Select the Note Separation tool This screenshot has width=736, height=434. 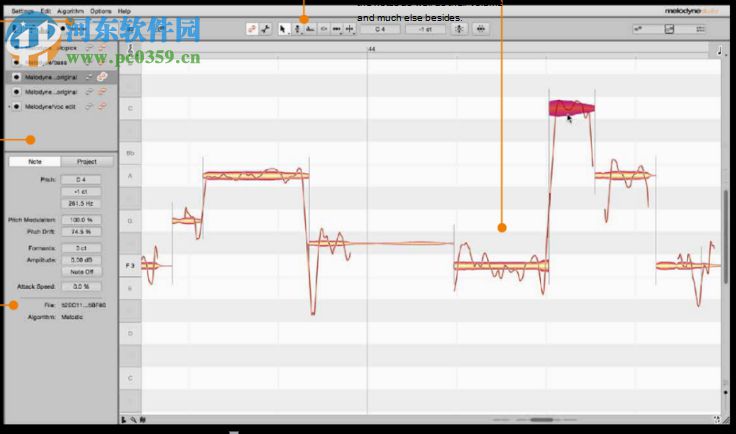click(350, 29)
